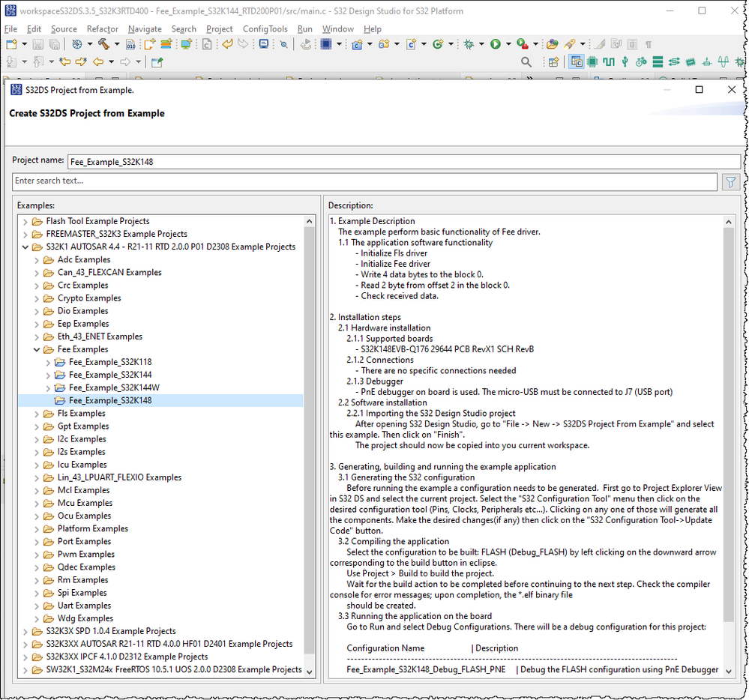Launch the debugger using the bug icon
This screenshot has height=700, width=749.
pos(469,45)
